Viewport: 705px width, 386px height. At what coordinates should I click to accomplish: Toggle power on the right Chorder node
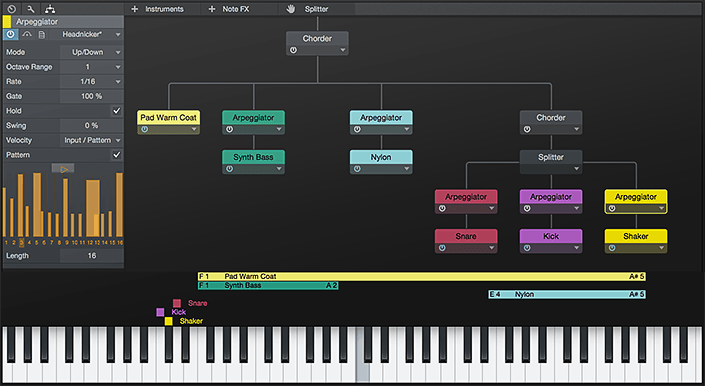pos(527,129)
